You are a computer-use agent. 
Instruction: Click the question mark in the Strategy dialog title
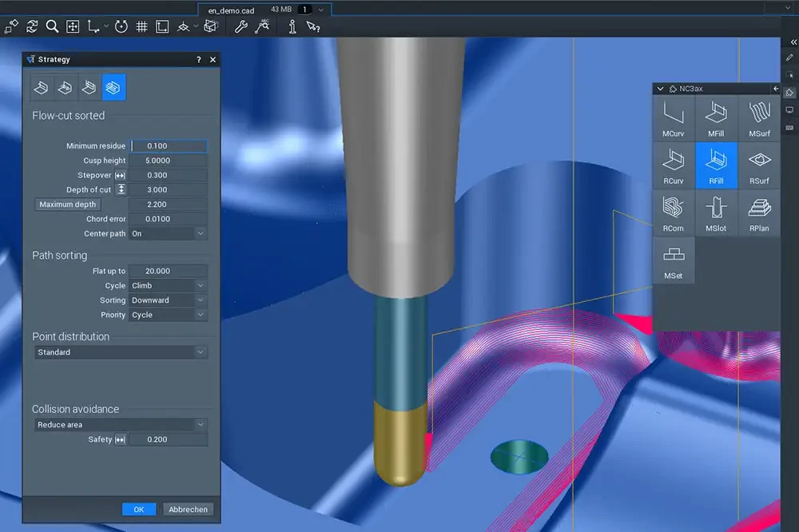199,60
